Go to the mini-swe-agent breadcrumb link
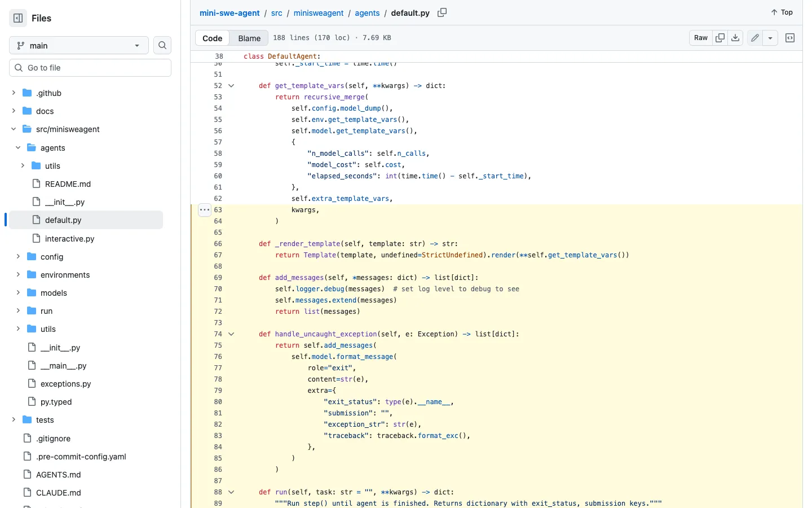Screen dimensions: 812x508 pos(230,13)
